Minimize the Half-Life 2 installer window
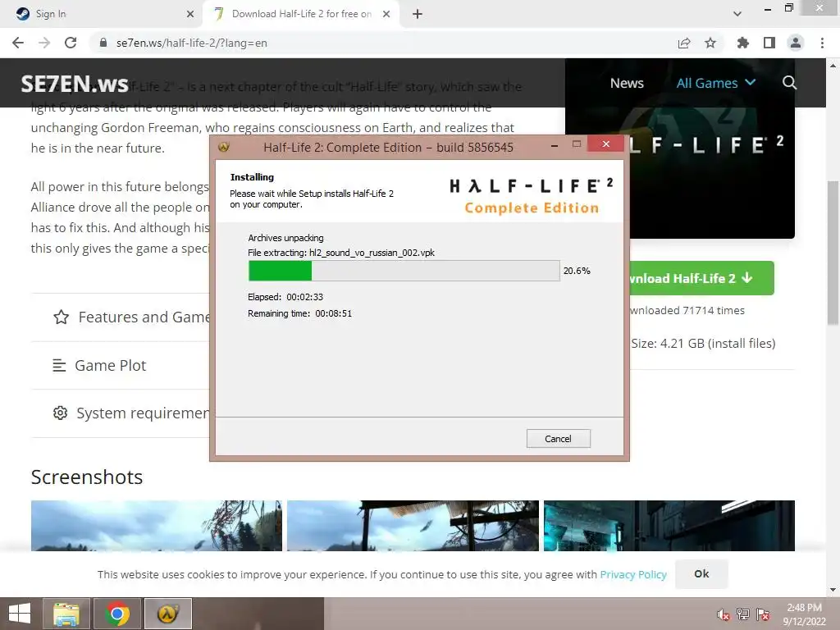Screen dimensions: 840x630 point(555,144)
